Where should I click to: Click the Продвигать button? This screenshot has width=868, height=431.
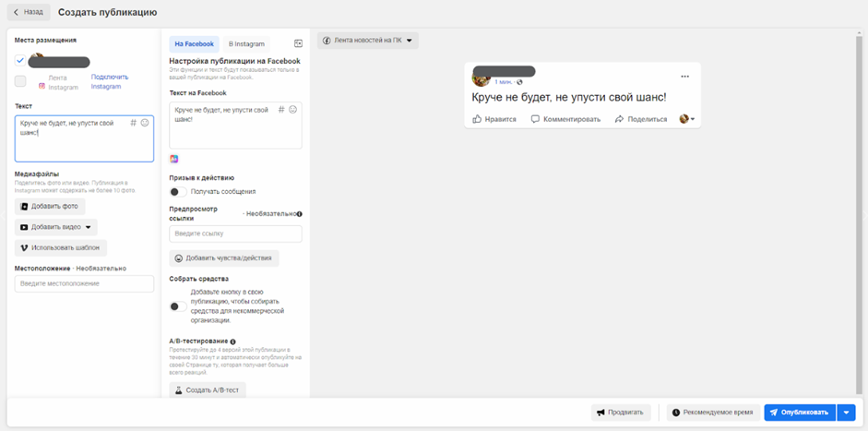(x=621, y=413)
